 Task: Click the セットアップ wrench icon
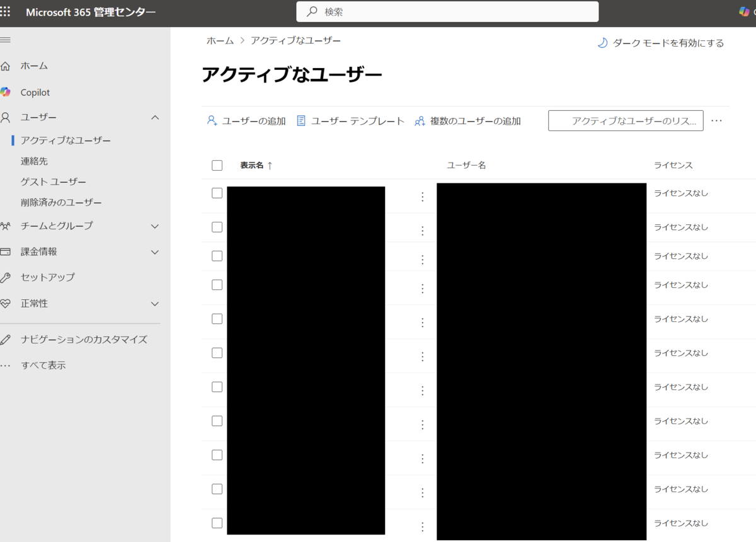[6, 277]
